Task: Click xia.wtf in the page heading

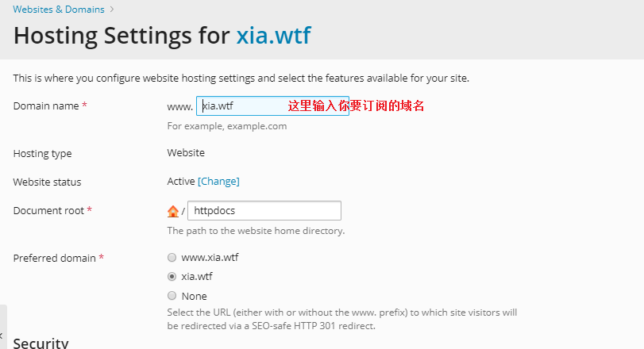Action: (273, 36)
